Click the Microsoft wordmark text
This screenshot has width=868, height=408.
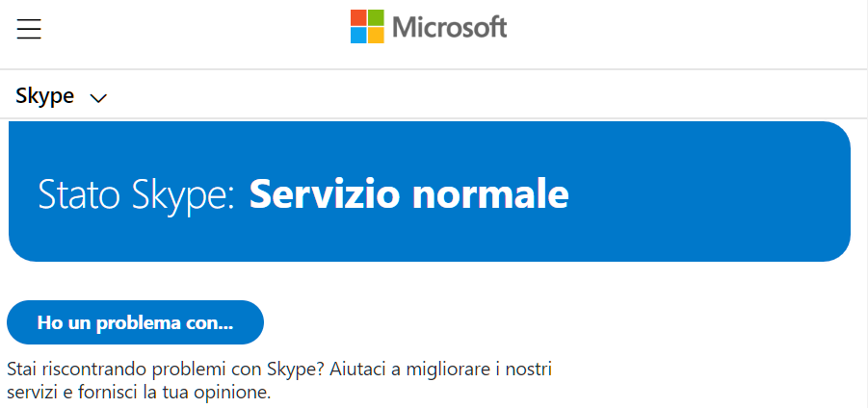[x=449, y=27]
